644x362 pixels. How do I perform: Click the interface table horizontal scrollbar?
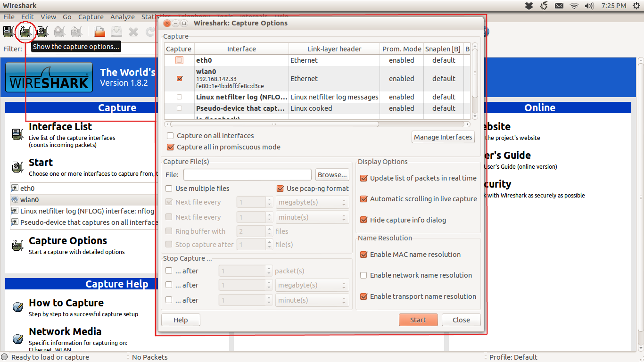click(x=273, y=124)
